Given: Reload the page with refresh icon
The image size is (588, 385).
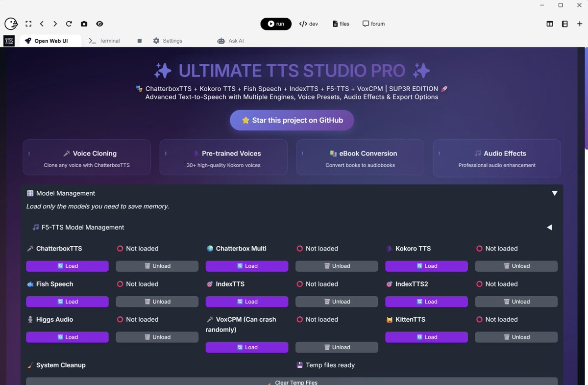Looking at the screenshot, I should coord(69,24).
